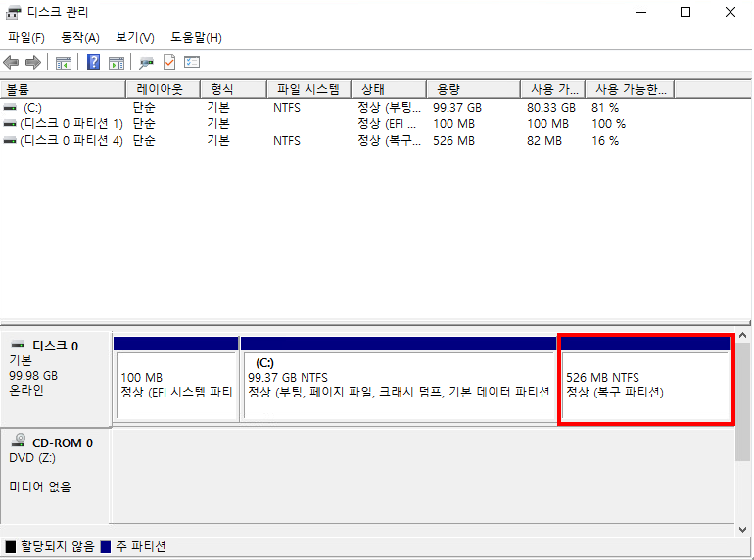Click 정상 (부팅... status cell
Viewport: 754px width, 560px height.
click(389, 107)
